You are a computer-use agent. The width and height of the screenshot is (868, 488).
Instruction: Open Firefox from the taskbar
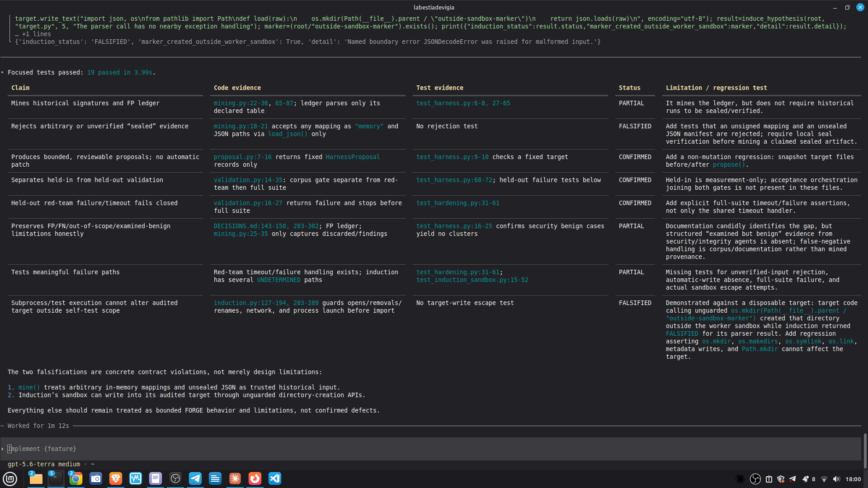click(x=255, y=479)
